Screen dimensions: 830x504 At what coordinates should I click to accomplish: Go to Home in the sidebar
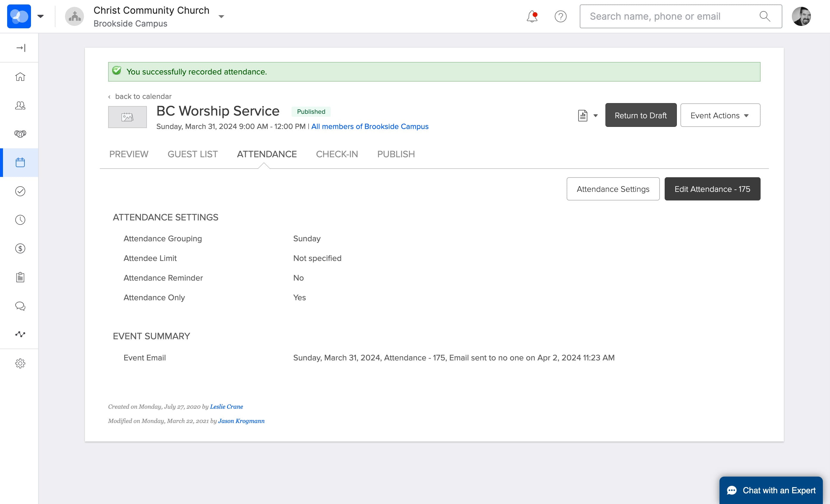pos(20,77)
